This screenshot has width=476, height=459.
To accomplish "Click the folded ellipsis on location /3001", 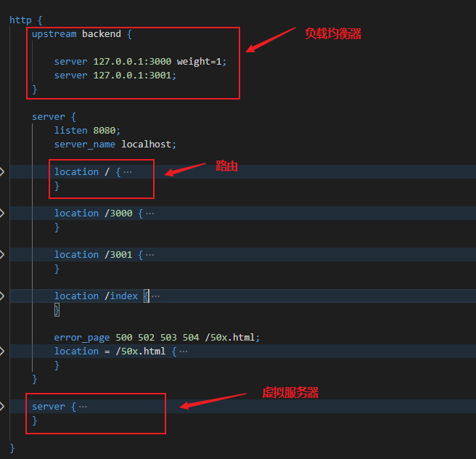I will point(149,255).
